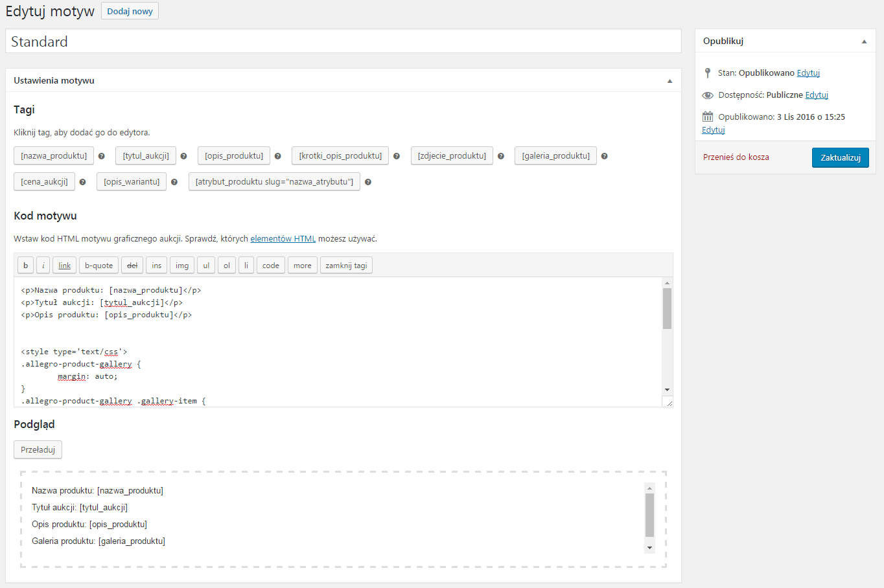The width and height of the screenshot is (884, 588).
Task: Click the Dodaj nowy button
Action: click(x=130, y=11)
